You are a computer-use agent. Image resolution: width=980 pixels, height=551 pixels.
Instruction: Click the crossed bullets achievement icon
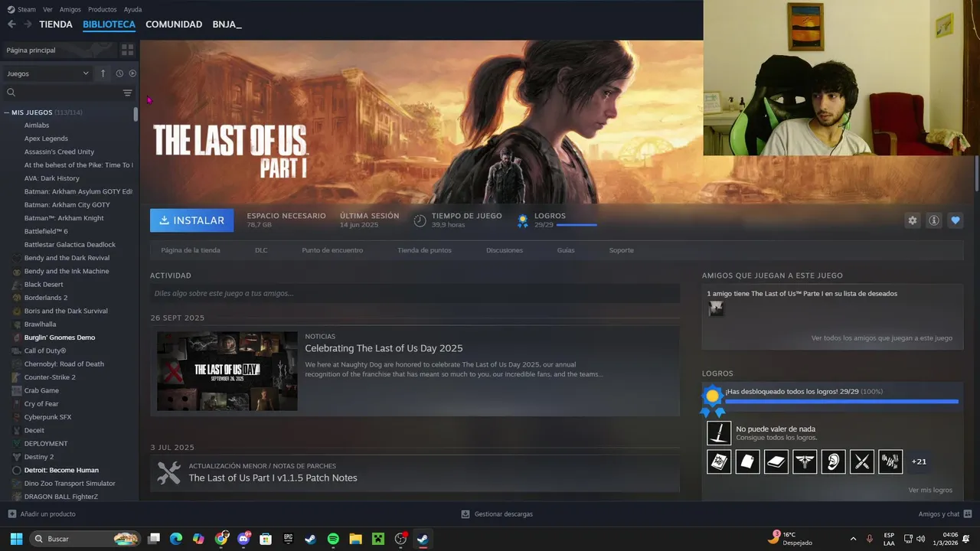pos(862,461)
